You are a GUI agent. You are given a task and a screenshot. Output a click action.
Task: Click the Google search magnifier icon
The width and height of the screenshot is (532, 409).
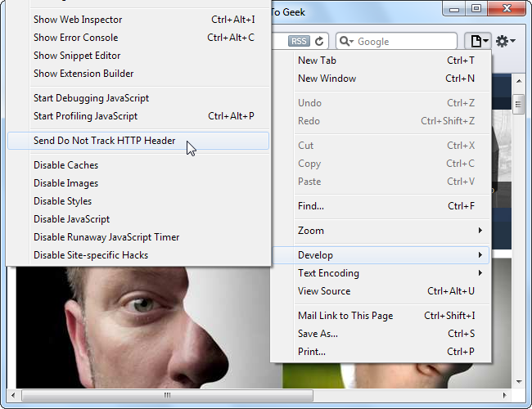point(345,41)
